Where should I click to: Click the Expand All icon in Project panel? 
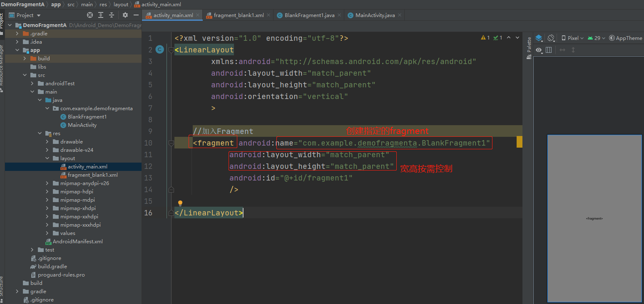[x=101, y=15]
